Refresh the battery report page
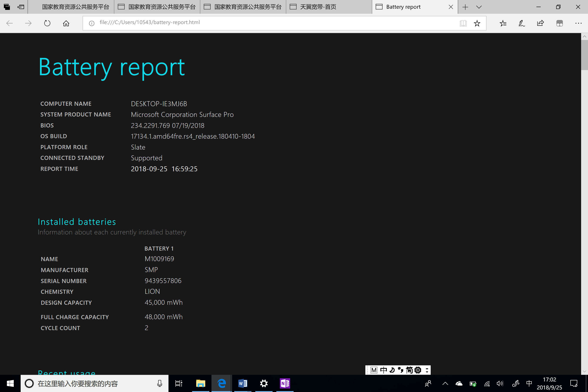 tap(47, 23)
